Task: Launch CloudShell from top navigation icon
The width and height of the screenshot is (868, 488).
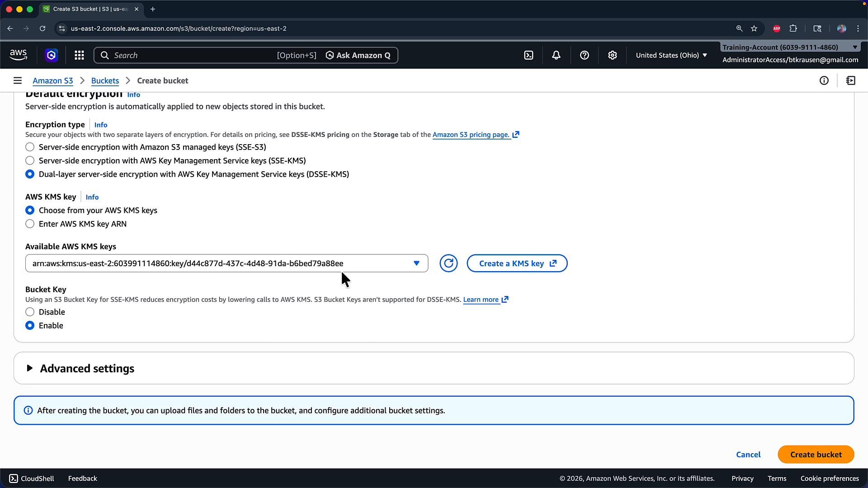Action: (528, 55)
